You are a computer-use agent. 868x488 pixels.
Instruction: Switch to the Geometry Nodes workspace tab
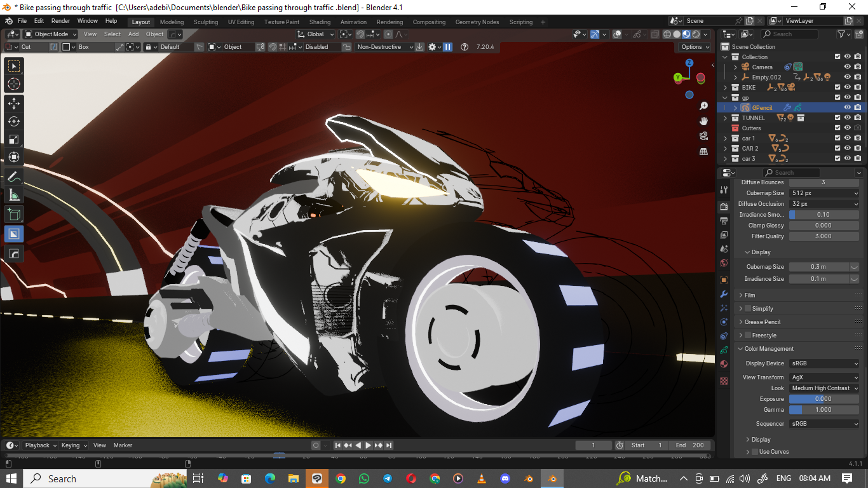tap(477, 22)
